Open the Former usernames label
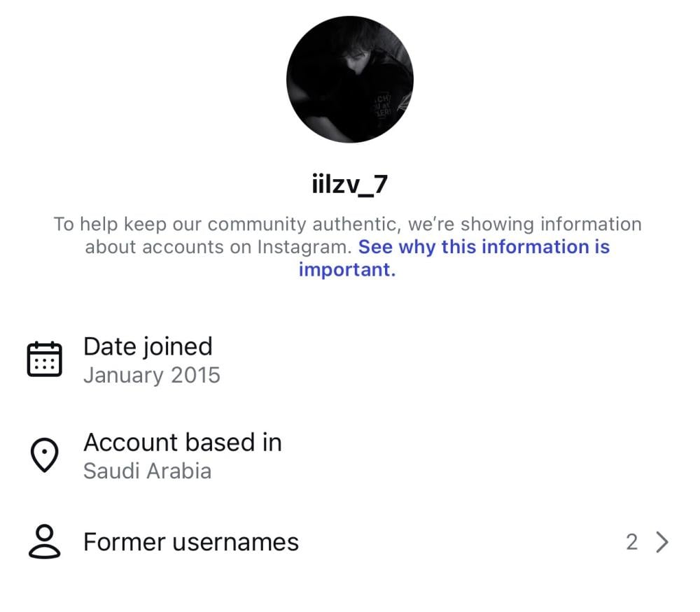 (190, 542)
